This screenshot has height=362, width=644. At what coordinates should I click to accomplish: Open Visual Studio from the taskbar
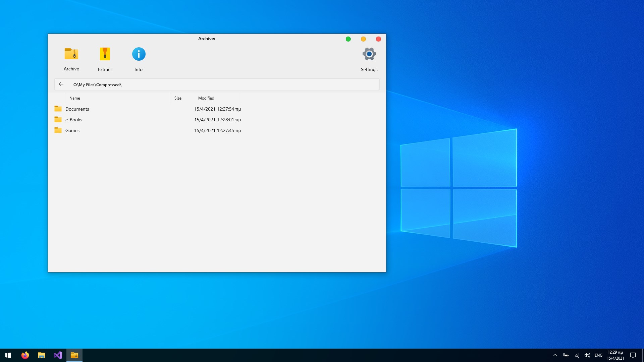click(58, 355)
